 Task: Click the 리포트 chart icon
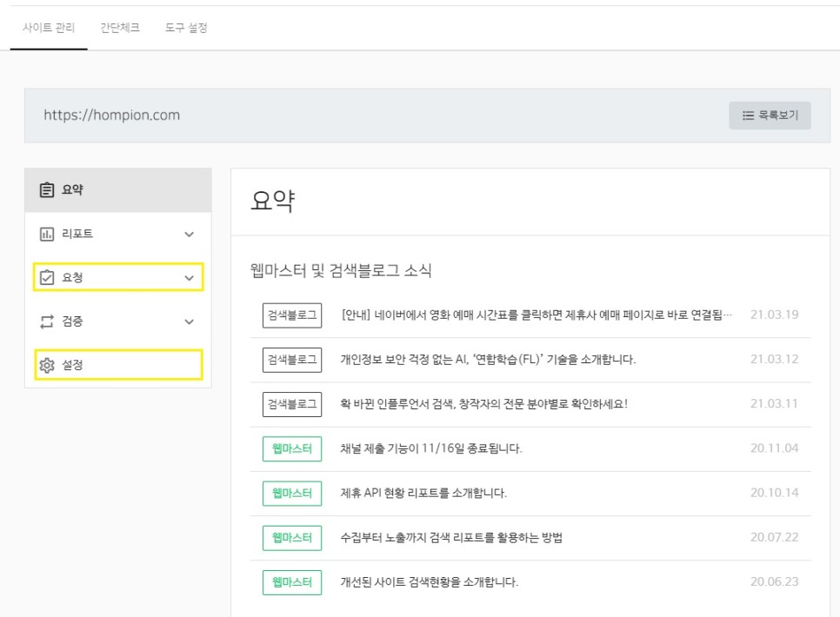pyautogui.click(x=47, y=234)
